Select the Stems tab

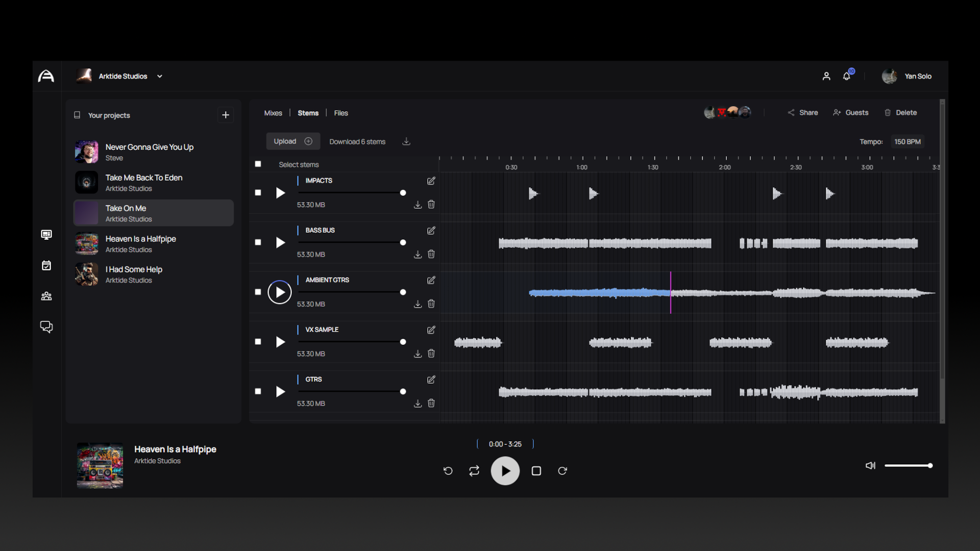308,113
